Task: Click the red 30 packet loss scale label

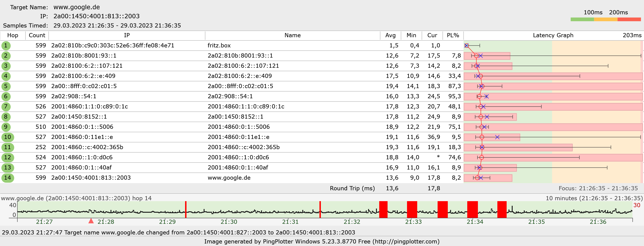Action: [637, 206]
